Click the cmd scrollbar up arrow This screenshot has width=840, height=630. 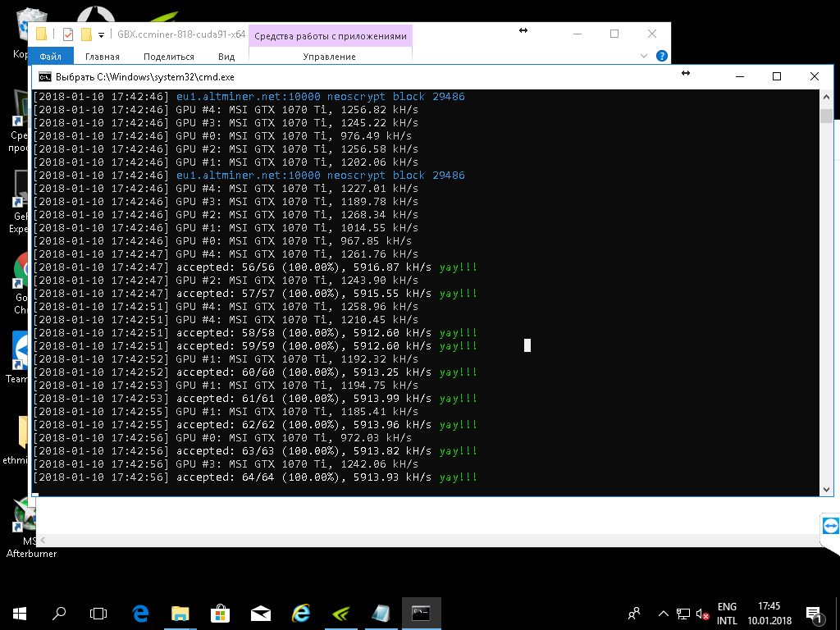pyautogui.click(x=826, y=97)
